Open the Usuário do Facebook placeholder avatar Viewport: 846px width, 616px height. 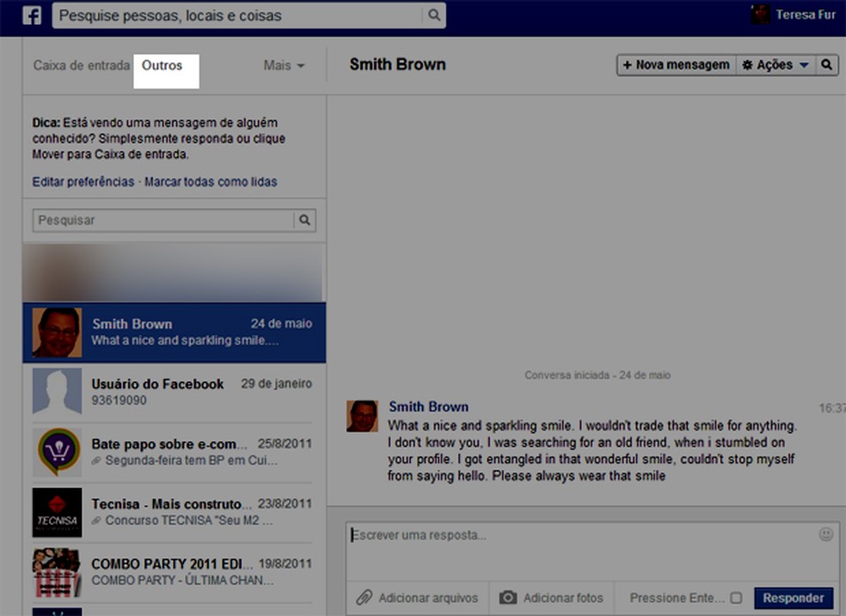58,391
